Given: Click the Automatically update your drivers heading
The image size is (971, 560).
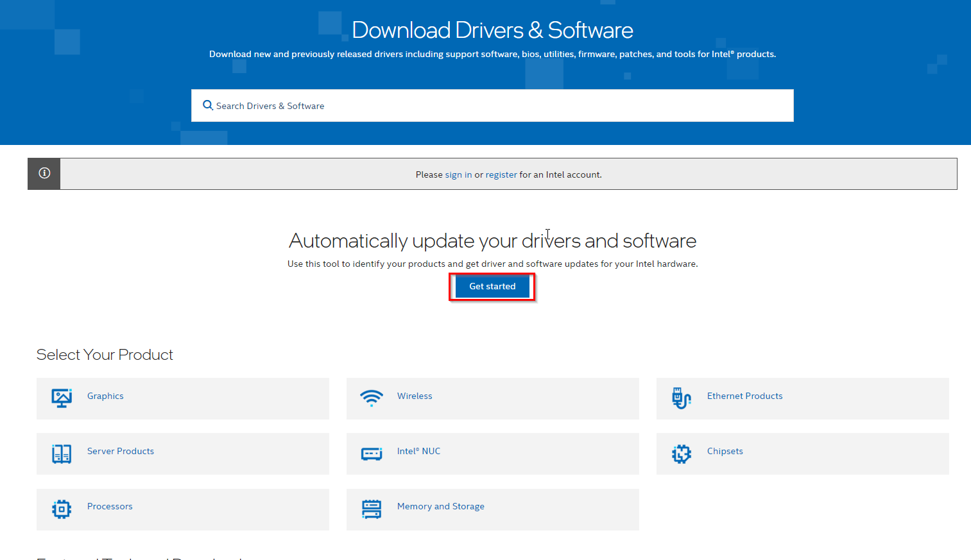Looking at the screenshot, I should click(492, 241).
